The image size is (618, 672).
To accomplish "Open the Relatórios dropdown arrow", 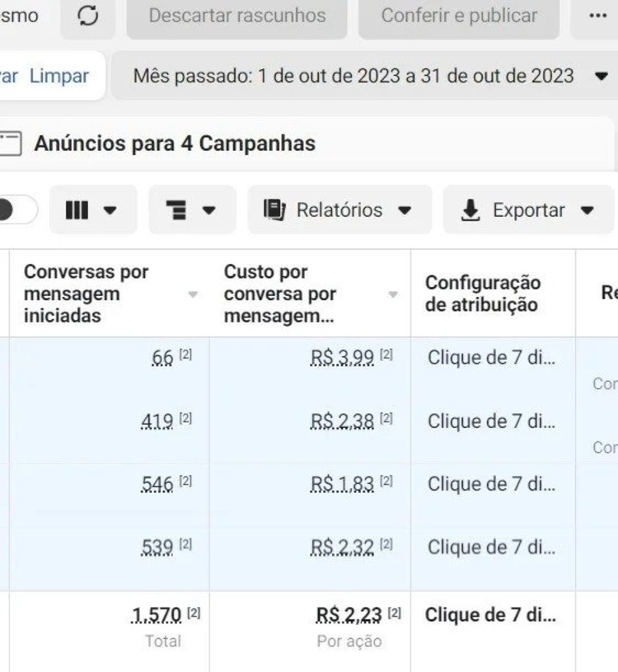I will (x=405, y=210).
